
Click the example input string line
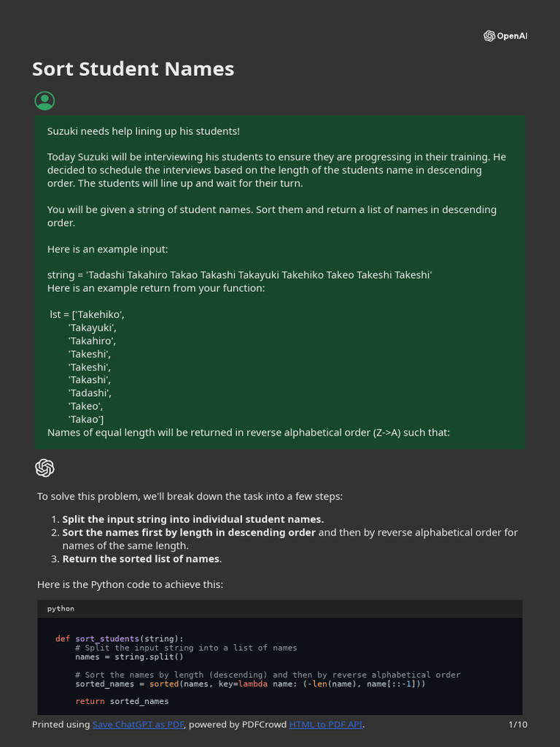(240, 275)
